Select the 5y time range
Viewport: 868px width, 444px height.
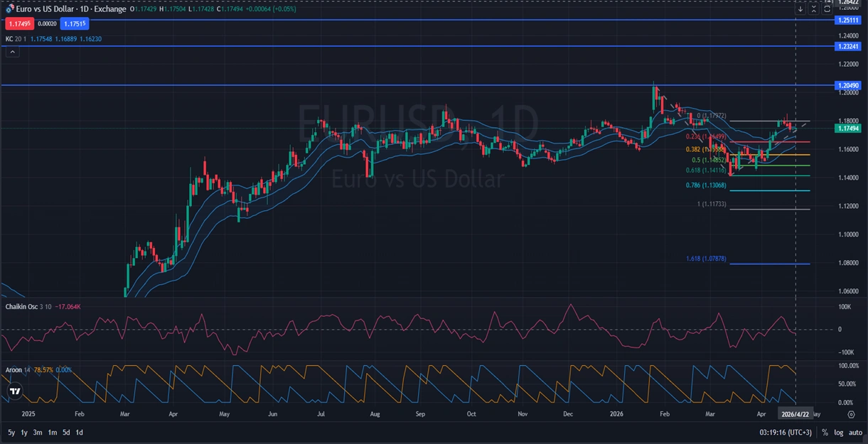coord(11,433)
